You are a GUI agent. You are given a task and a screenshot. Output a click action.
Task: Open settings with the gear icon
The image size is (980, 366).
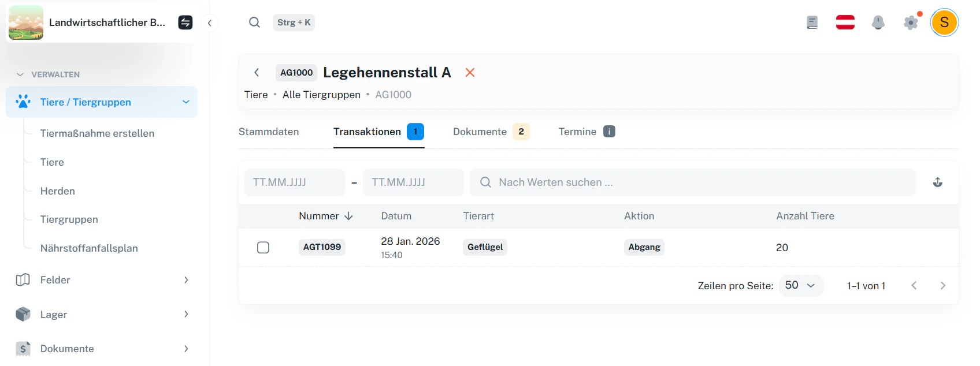pos(911,22)
